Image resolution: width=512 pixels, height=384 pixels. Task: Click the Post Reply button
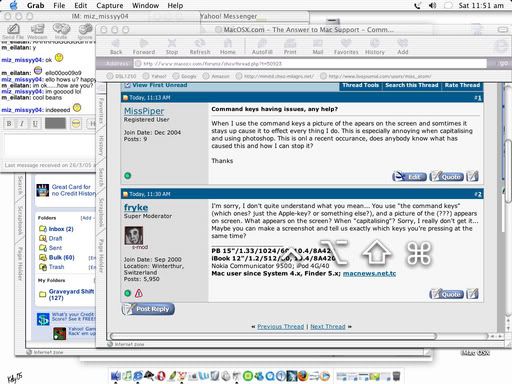point(148,309)
